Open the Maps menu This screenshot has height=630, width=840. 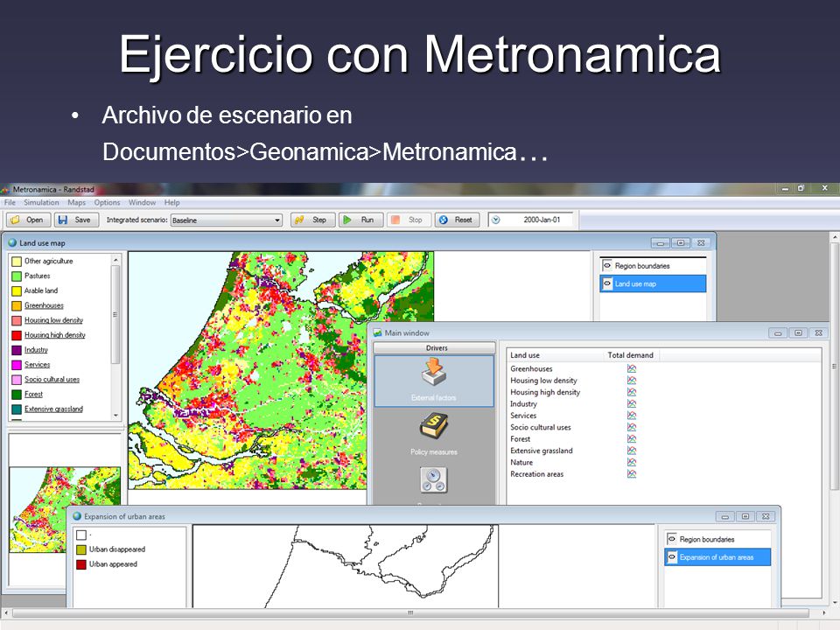(x=77, y=202)
